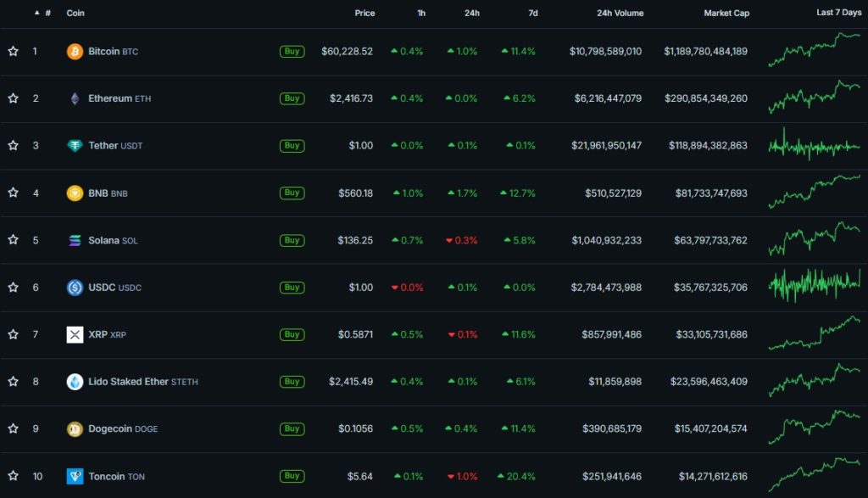Favorite Toncoin using its star toggle

pyautogui.click(x=12, y=476)
